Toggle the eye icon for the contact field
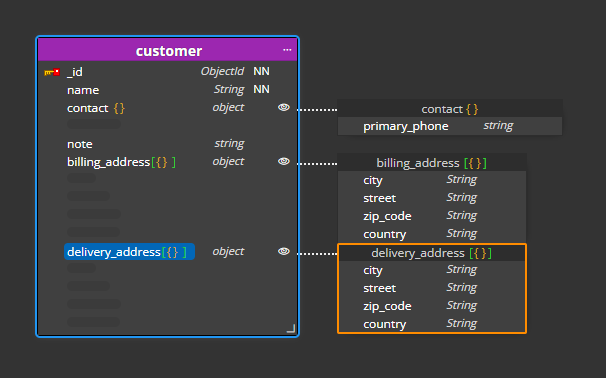This screenshot has height=378, width=606. tap(284, 107)
